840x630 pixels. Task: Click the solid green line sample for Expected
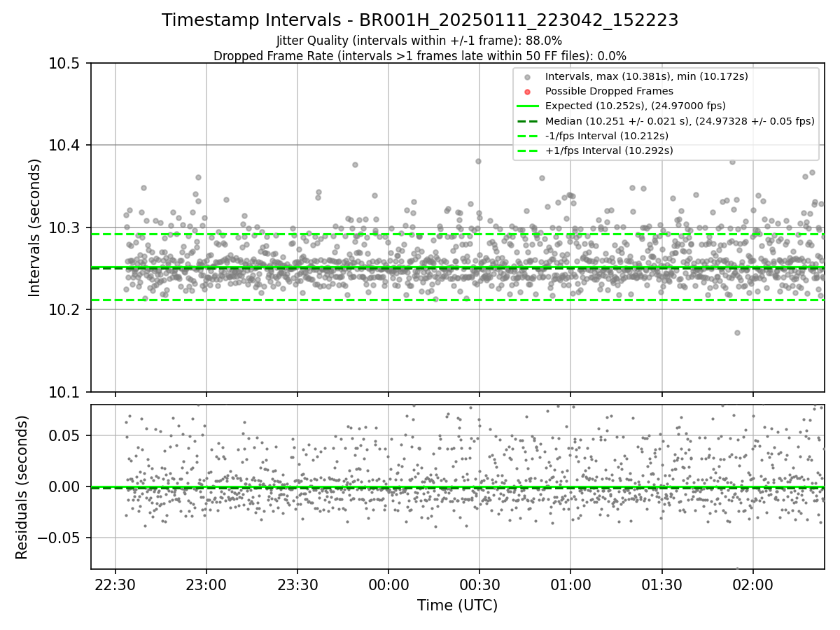pyautogui.click(x=528, y=106)
